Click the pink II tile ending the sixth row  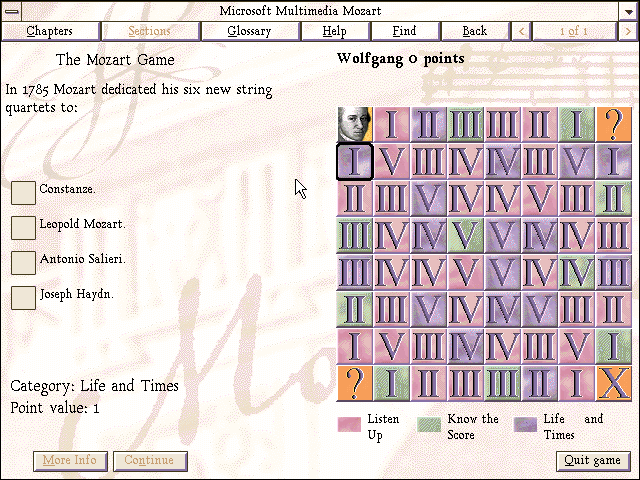(x=613, y=309)
